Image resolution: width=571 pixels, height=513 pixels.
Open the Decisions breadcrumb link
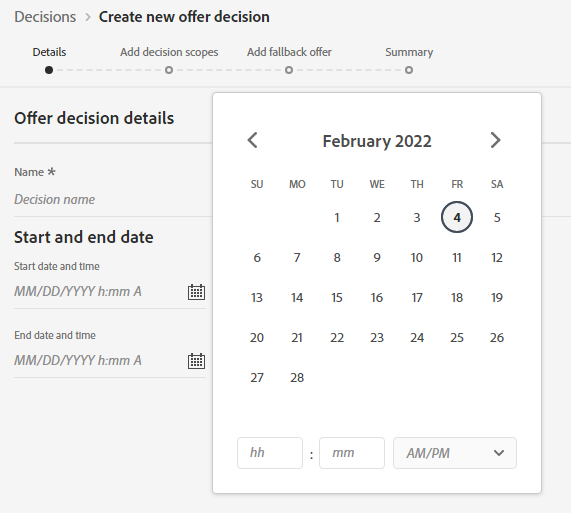(45, 17)
